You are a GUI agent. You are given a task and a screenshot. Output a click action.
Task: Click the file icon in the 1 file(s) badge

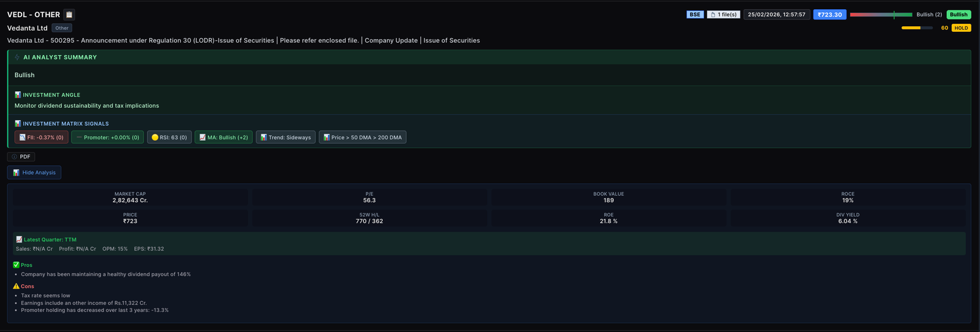(713, 15)
